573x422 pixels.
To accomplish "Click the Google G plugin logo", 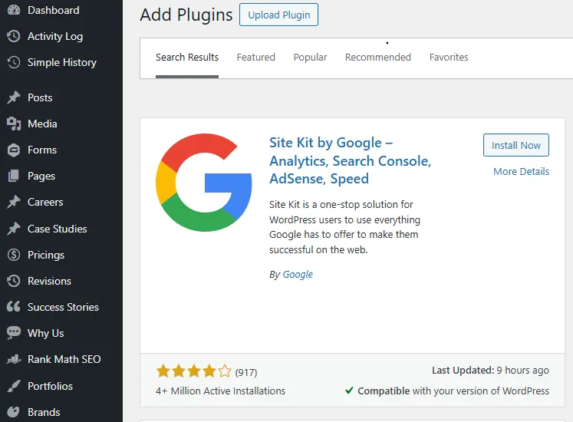I will (204, 182).
